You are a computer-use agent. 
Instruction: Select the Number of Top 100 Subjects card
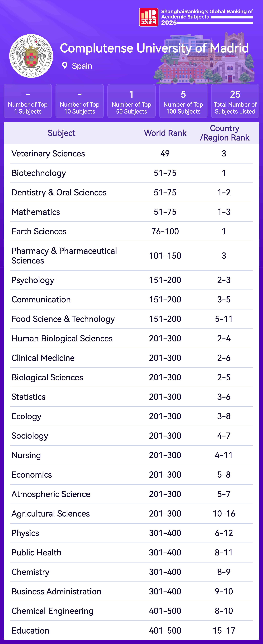pos(183,101)
